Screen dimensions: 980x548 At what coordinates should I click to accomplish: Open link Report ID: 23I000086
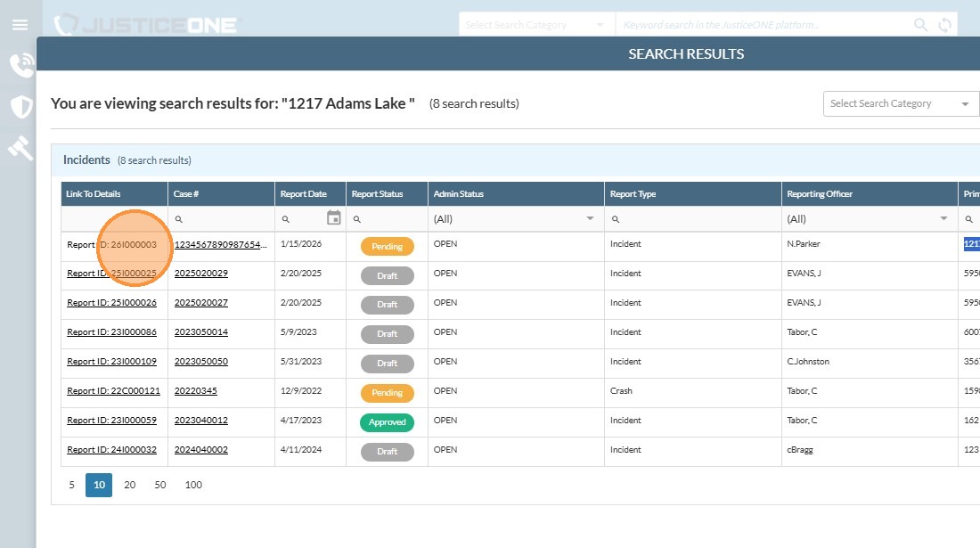(x=112, y=331)
